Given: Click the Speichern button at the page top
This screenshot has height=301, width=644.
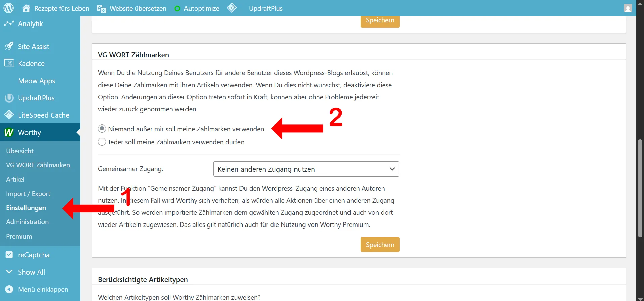Looking at the screenshot, I should [380, 21].
